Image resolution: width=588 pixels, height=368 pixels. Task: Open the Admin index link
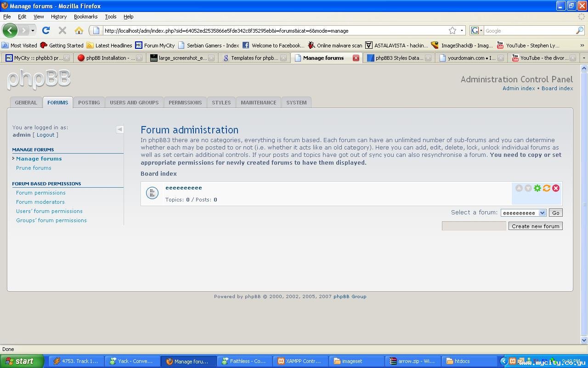(519, 88)
